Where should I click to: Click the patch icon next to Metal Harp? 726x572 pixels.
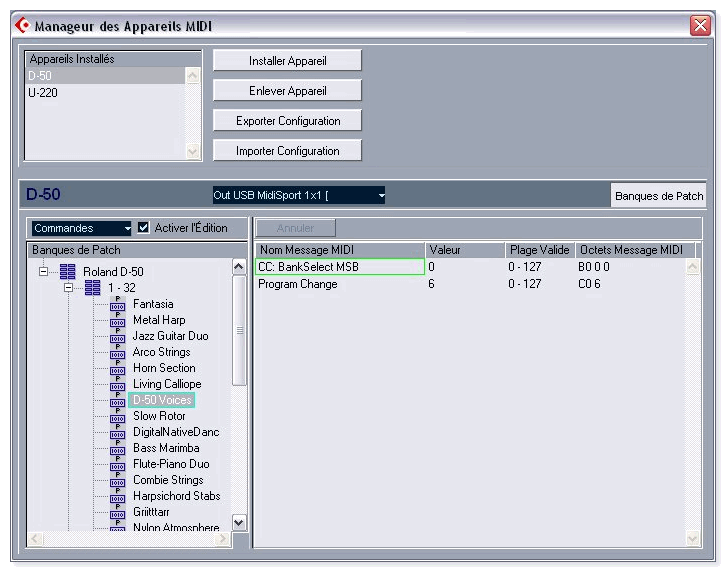(118, 321)
